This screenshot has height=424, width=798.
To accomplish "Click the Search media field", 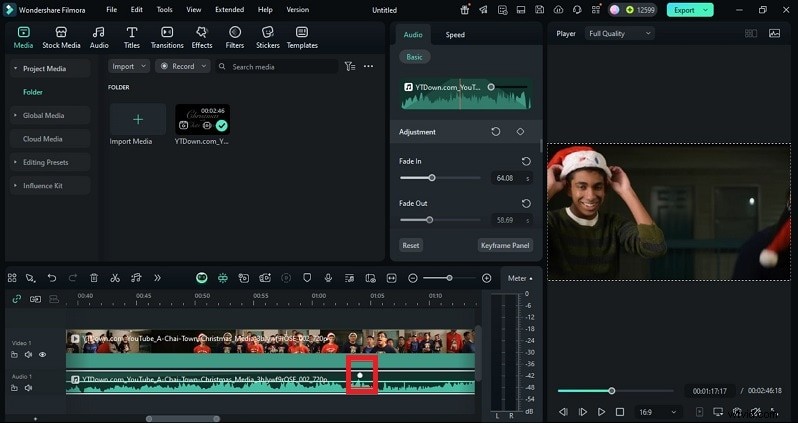I will tap(277, 66).
